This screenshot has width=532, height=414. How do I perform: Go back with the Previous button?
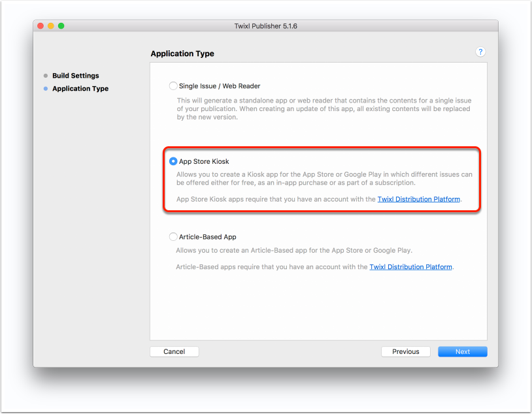pos(406,351)
